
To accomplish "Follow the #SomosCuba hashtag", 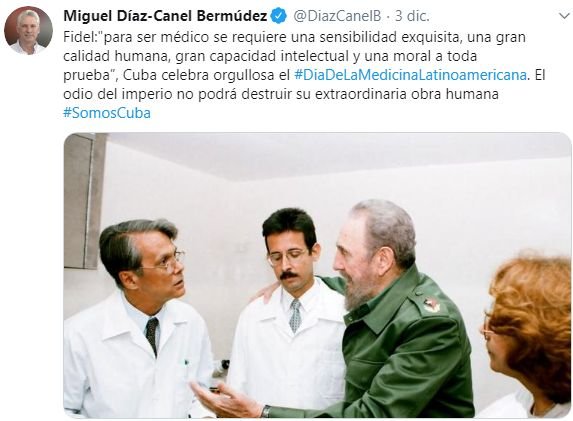I will (107, 113).
